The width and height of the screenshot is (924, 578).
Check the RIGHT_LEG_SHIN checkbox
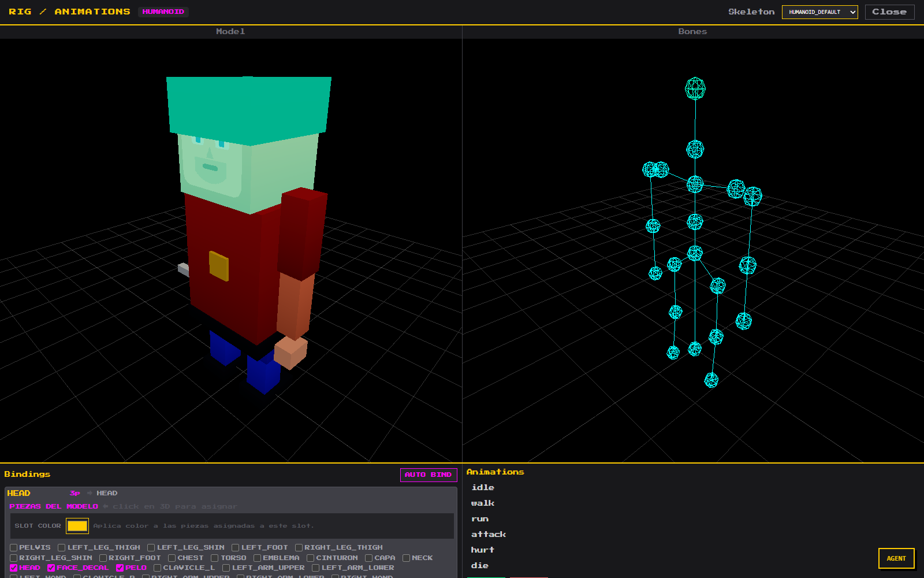[x=14, y=558]
